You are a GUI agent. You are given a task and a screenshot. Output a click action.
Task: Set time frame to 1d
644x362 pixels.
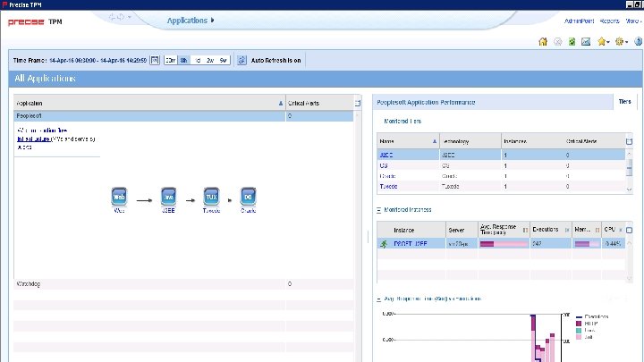point(198,61)
